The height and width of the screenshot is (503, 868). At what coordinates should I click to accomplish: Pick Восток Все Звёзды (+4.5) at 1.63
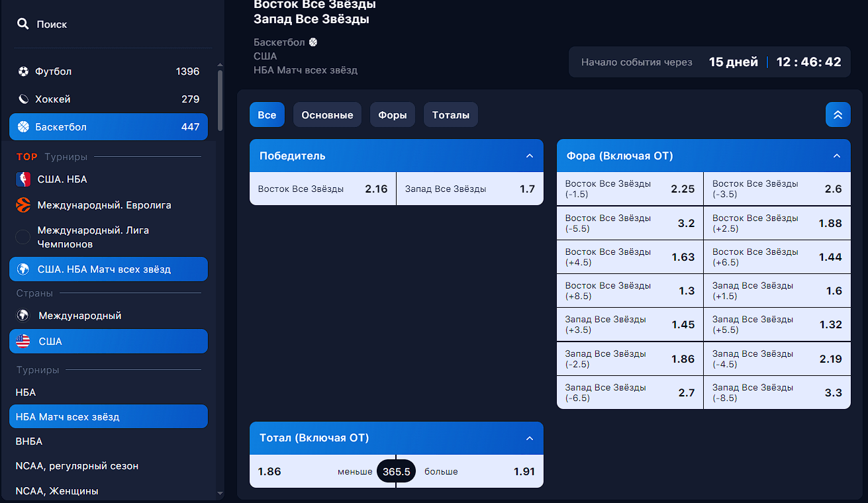pos(630,257)
